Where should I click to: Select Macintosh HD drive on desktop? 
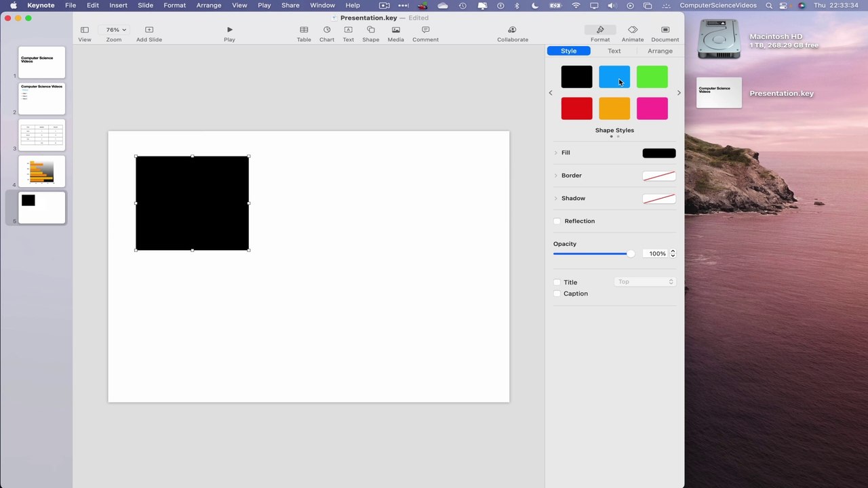(x=719, y=39)
